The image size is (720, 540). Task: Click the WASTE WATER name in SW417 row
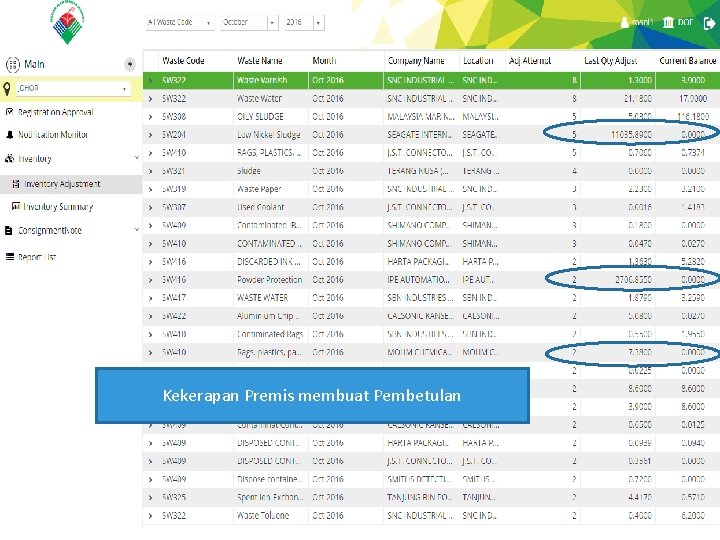coord(262,298)
